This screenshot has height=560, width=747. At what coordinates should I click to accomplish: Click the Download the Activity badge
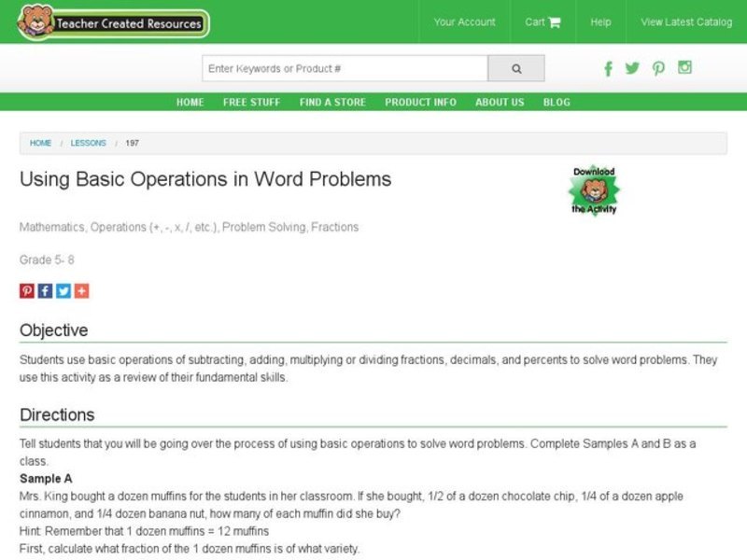(595, 189)
